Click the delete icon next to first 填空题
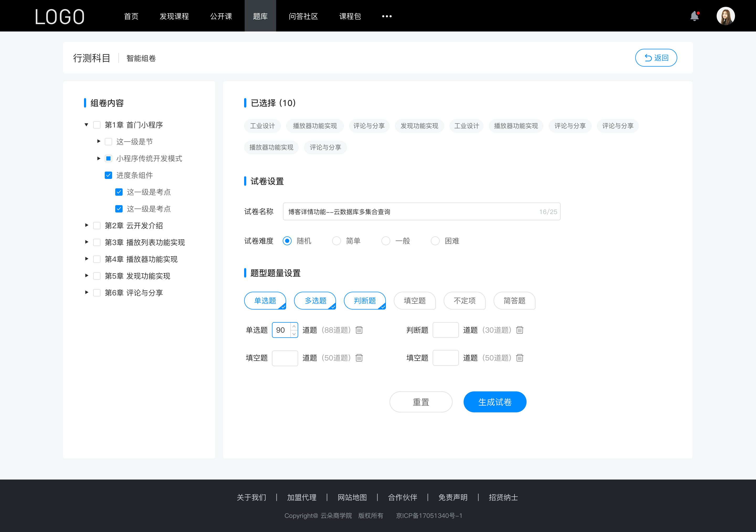This screenshot has width=756, height=532. [359, 358]
